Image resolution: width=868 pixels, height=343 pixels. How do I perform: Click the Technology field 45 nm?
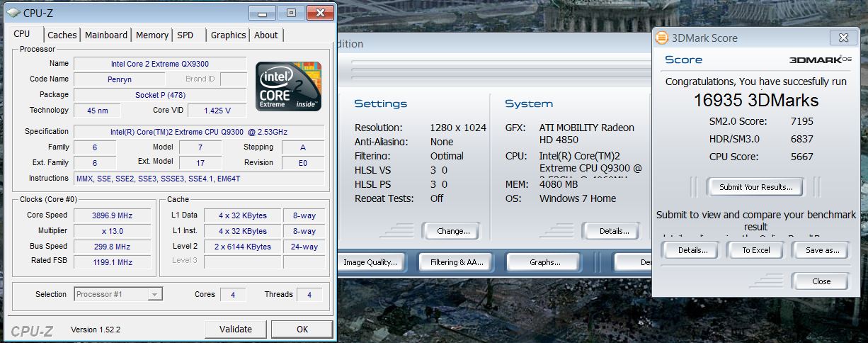[97, 111]
